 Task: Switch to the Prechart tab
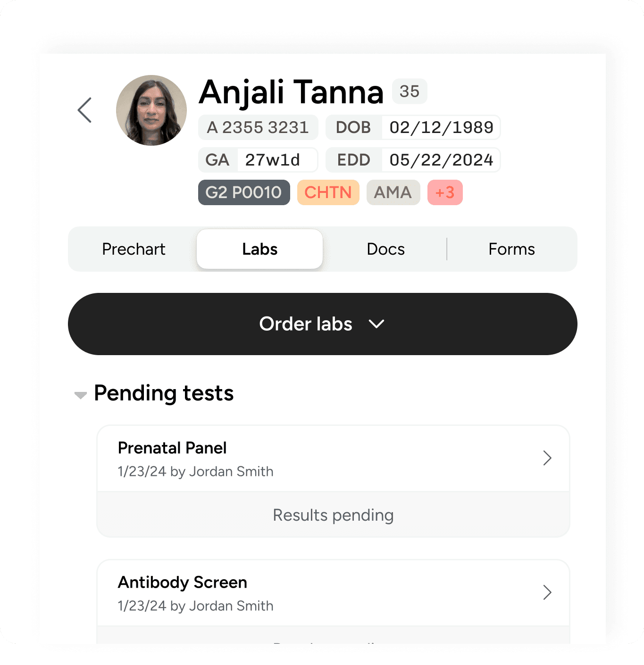click(134, 249)
